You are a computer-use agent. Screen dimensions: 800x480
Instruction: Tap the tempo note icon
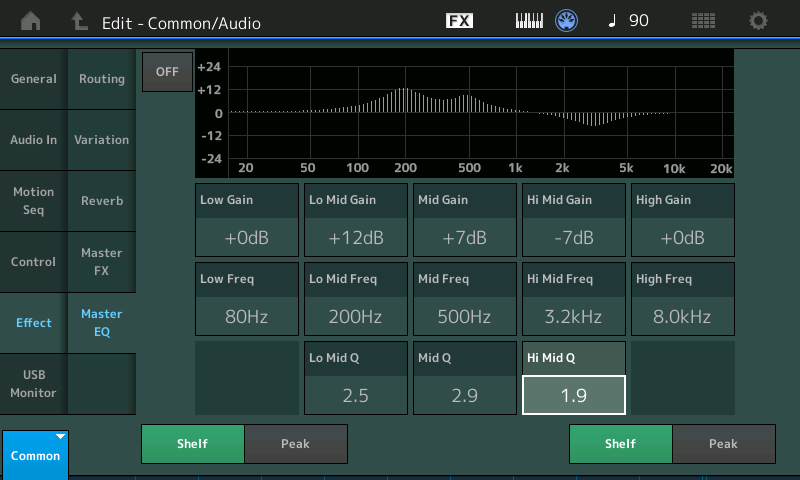pyautogui.click(x=612, y=20)
